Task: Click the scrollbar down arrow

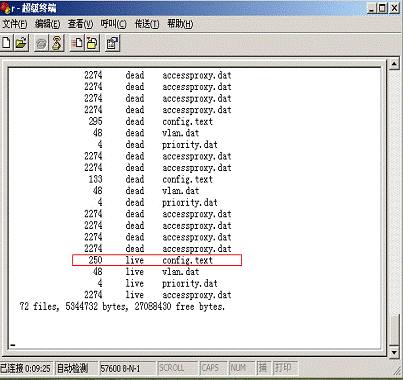Action: [394, 352]
